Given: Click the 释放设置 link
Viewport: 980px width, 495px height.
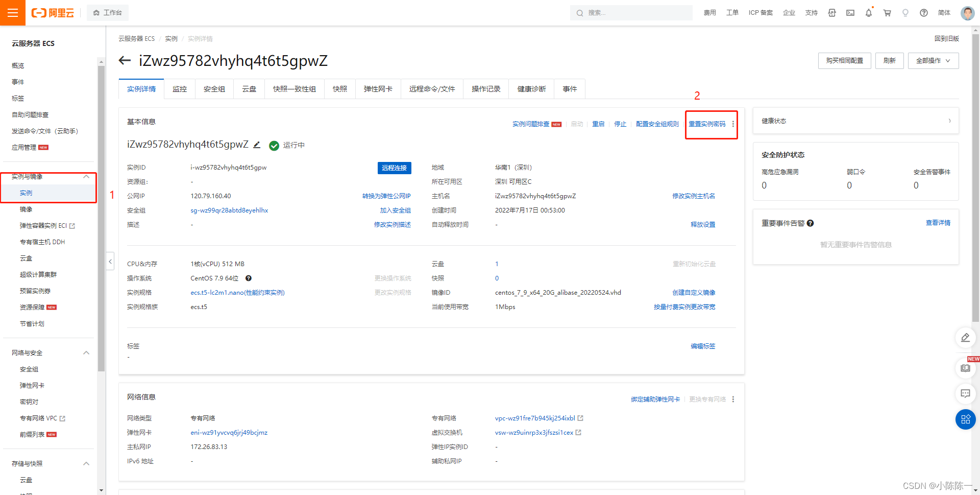Looking at the screenshot, I should (703, 225).
